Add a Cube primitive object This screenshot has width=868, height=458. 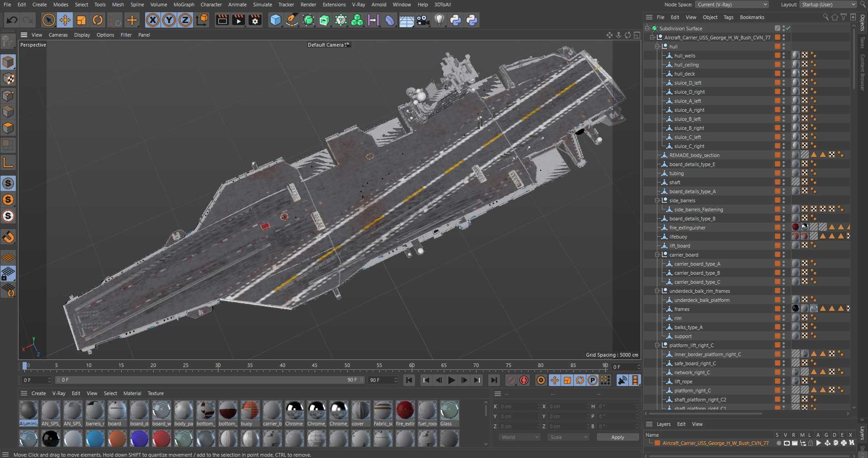click(275, 20)
